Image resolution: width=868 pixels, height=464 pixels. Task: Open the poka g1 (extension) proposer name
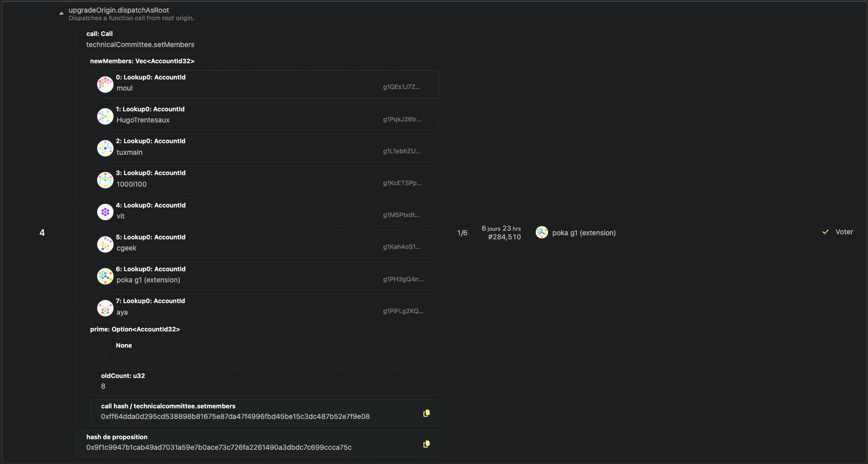584,233
